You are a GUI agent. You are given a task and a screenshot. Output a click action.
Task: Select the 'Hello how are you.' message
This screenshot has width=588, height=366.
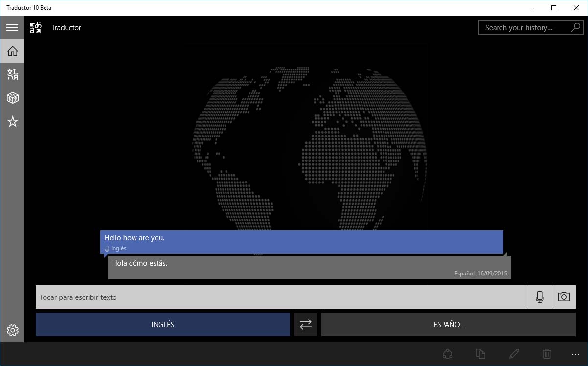coord(302,242)
